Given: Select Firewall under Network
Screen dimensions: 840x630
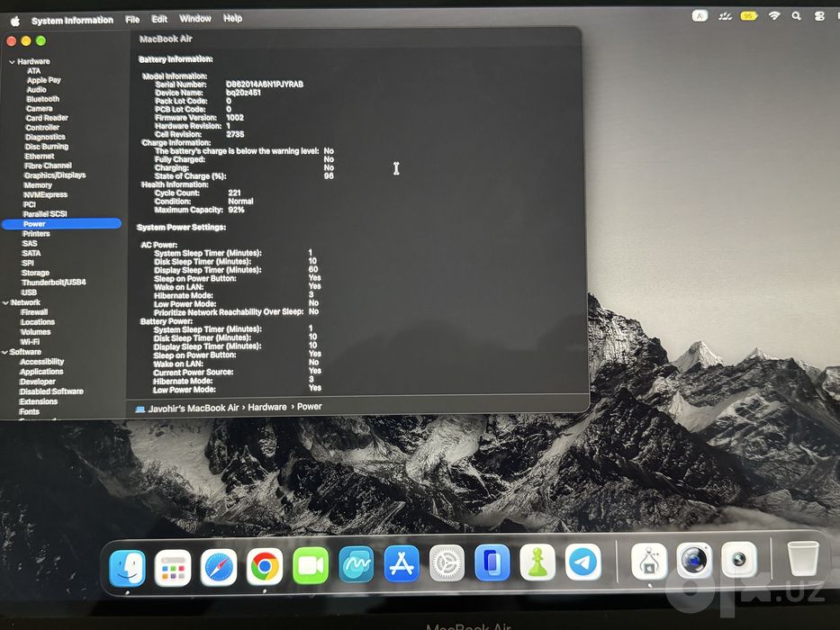Looking at the screenshot, I should 34,312.
